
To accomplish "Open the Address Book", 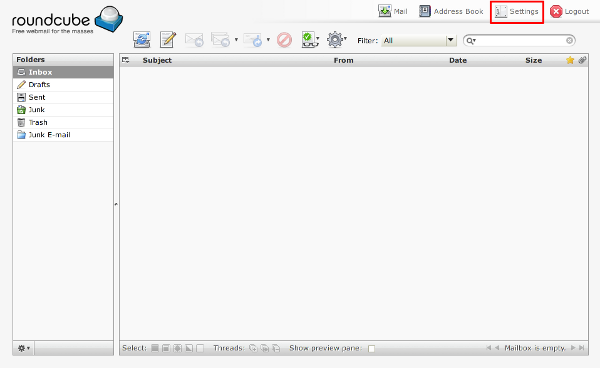I will (451, 11).
